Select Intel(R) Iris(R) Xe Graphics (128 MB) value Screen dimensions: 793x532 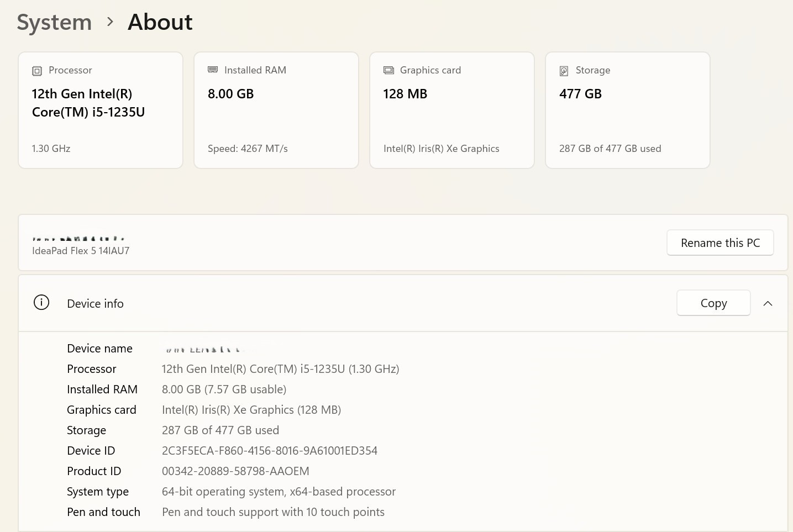pyautogui.click(x=251, y=410)
